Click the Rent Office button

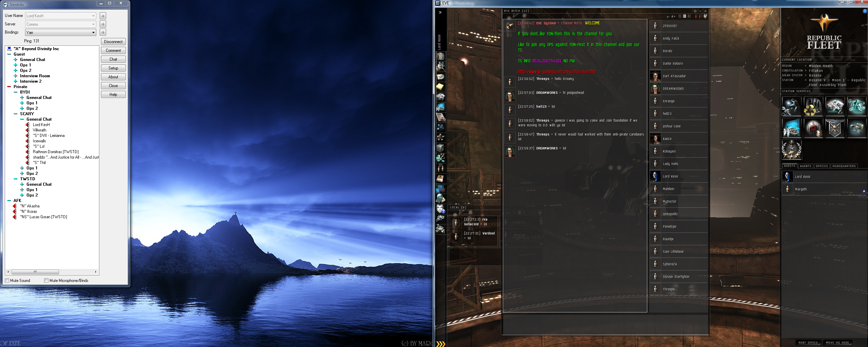coord(808,343)
